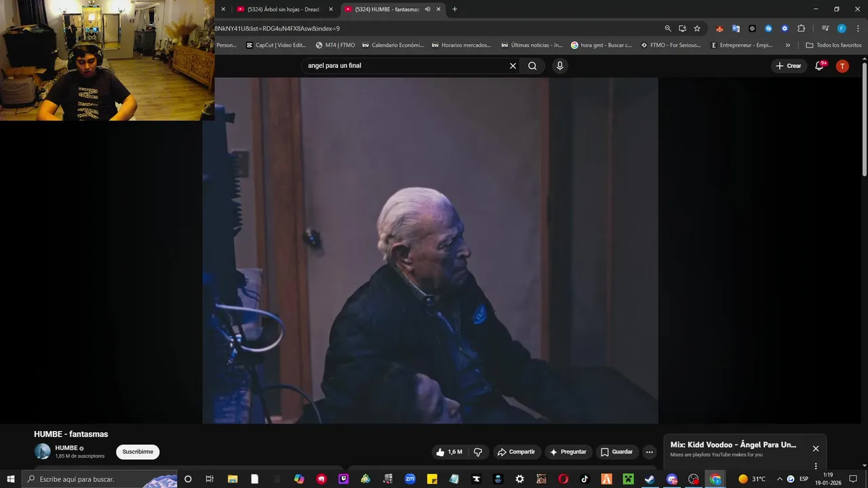This screenshot has height=488, width=868.
Task: Click the Suscribirme button
Action: 138,452
